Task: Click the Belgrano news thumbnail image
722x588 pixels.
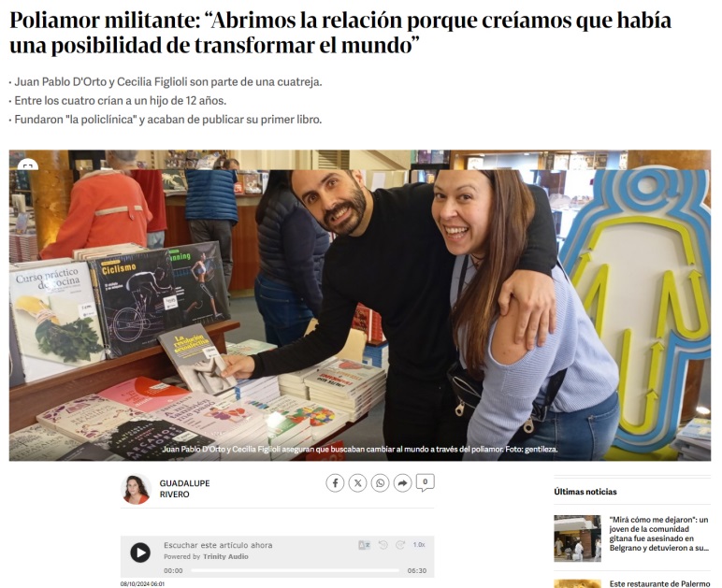Action: tap(577, 538)
